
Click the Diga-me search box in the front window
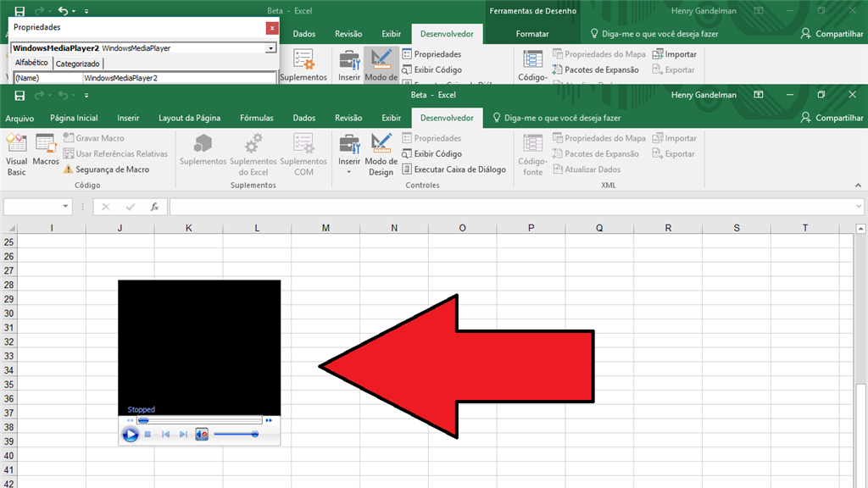(x=556, y=118)
